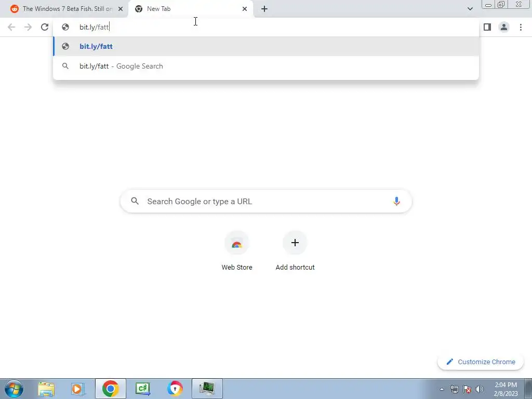Select the bit.ly/fatt Google Search suggestion
The height and width of the screenshot is (399, 532).
(x=266, y=66)
